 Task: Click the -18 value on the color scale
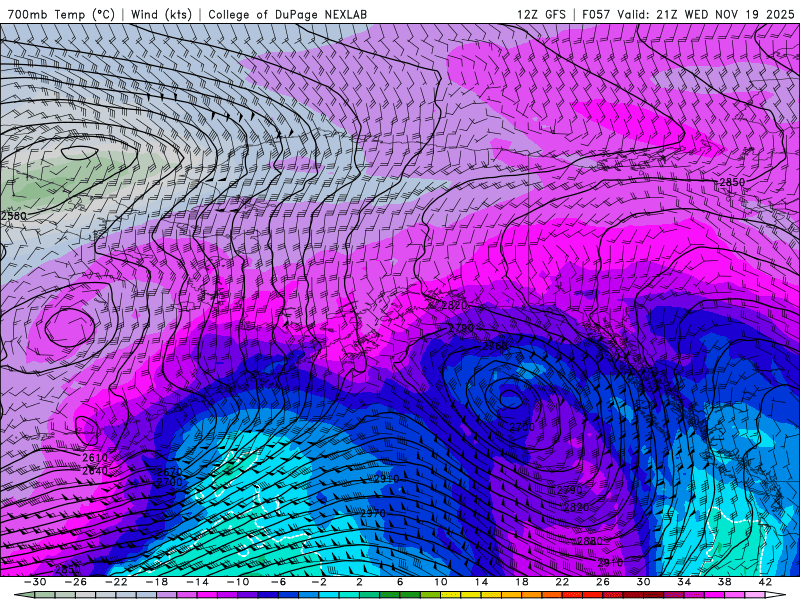pos(157,582)
